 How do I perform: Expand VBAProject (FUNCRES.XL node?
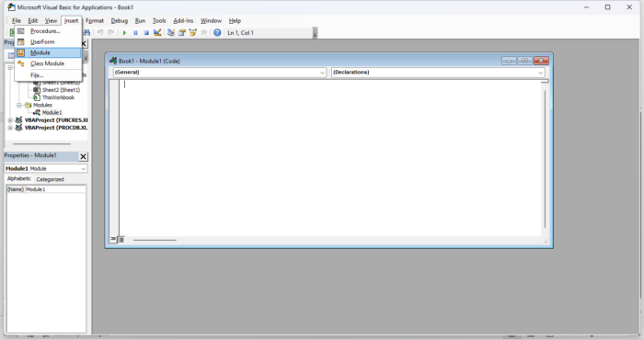10,120
